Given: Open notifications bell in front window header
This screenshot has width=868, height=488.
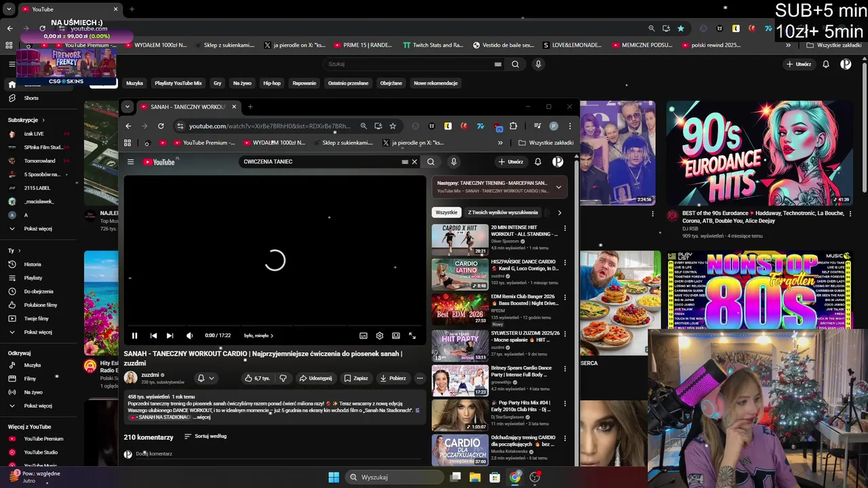Looking at the screenshot, I should 538,162.
